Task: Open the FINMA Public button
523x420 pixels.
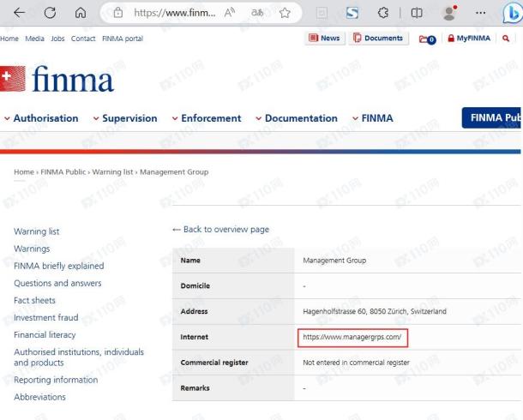Action: click(491, 117)
